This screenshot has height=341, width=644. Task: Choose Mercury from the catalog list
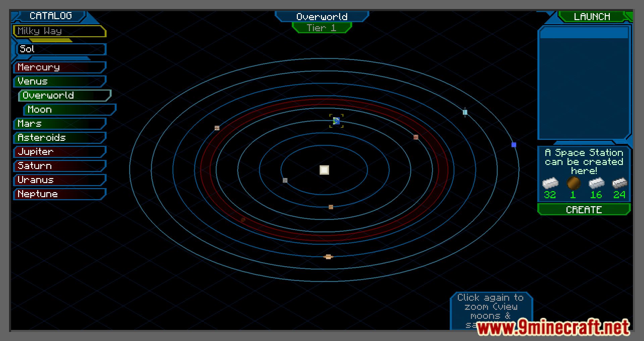60,67
